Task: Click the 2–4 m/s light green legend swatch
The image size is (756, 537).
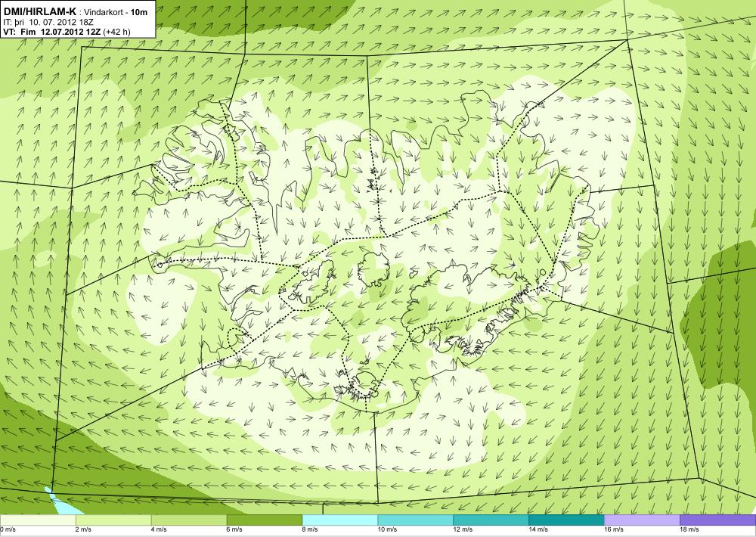Action: click(x=113, y=520)
